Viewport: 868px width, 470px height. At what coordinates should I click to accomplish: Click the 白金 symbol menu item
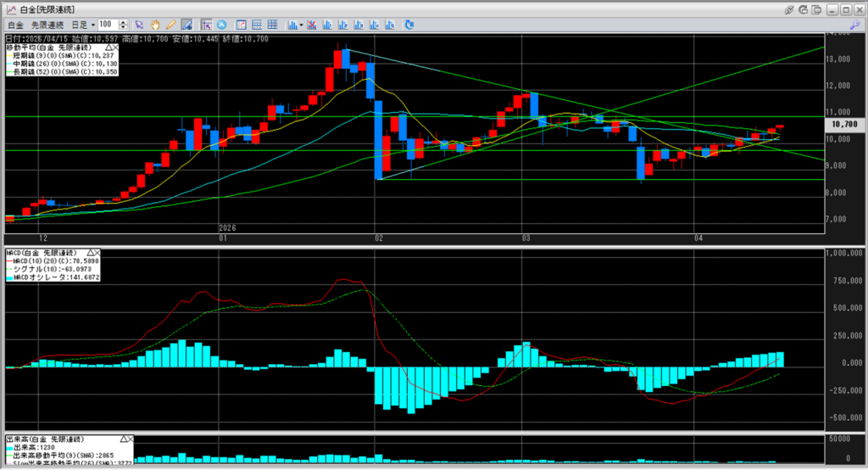pyautogui.click(x=15, y=25)
